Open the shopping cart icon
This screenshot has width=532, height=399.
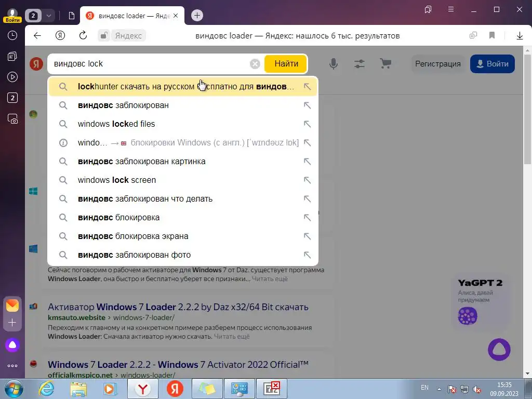coord(385,64)
